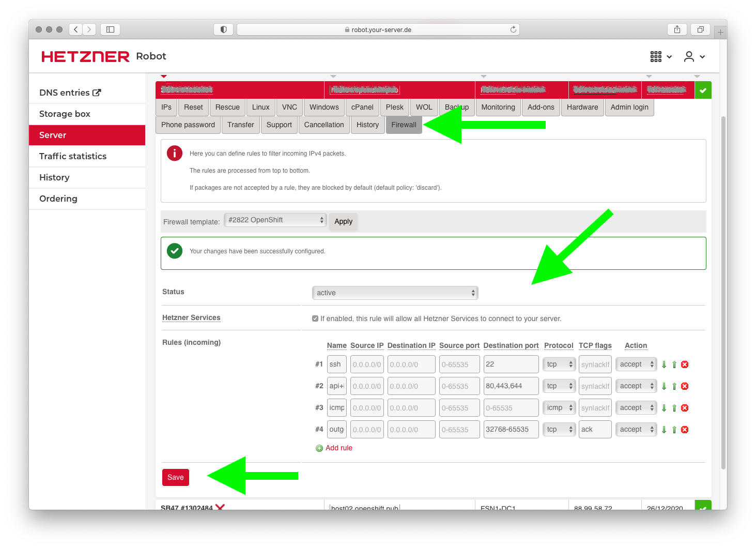Image resolution: width=756 pixels, height=548 pixels.
Task: Open the Cancellation tab
Action: click(324, 125)
